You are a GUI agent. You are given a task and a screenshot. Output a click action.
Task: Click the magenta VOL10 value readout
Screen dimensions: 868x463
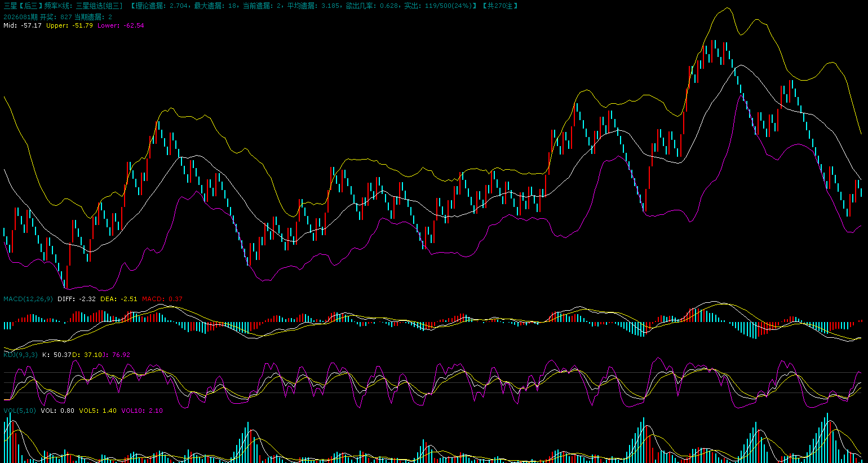pyautogui.click(x=141, y=411)
